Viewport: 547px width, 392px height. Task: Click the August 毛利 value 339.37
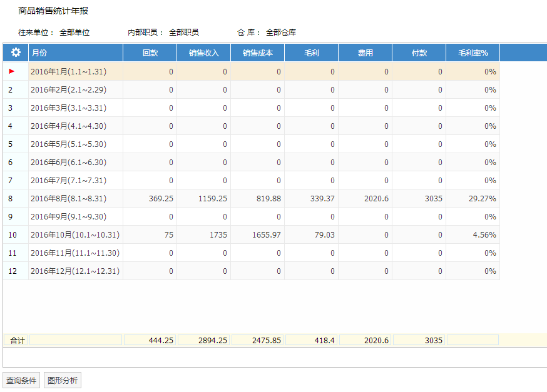322,199
